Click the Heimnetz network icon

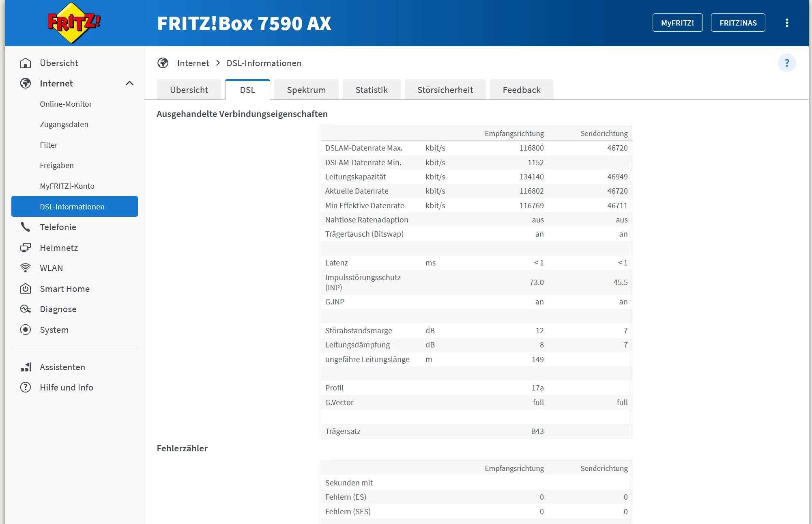coord(25,248)
